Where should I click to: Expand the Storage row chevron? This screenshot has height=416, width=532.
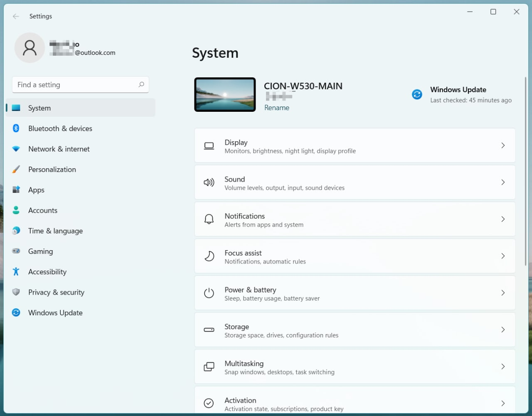click(x=503, y=330)
